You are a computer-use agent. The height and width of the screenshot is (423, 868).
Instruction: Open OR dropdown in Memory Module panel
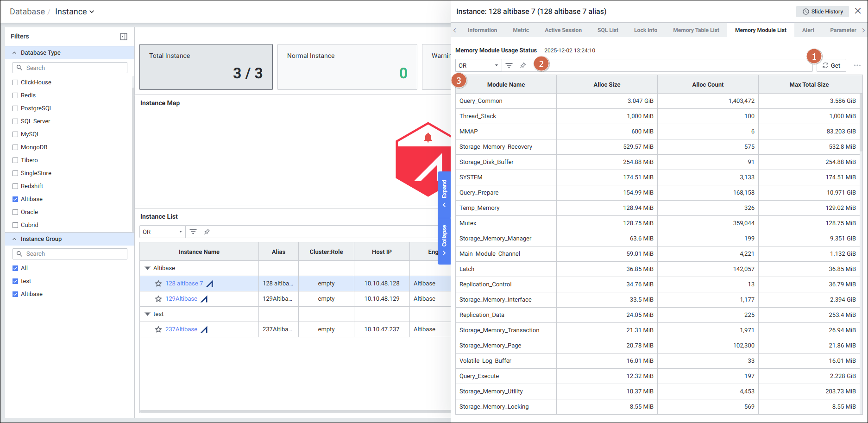coord(478,65)
